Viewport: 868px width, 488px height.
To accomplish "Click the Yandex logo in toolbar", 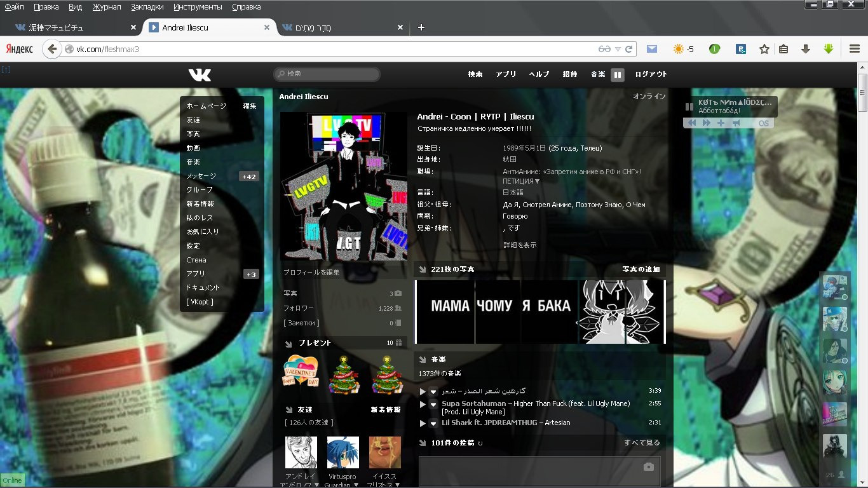I will 20,49.
